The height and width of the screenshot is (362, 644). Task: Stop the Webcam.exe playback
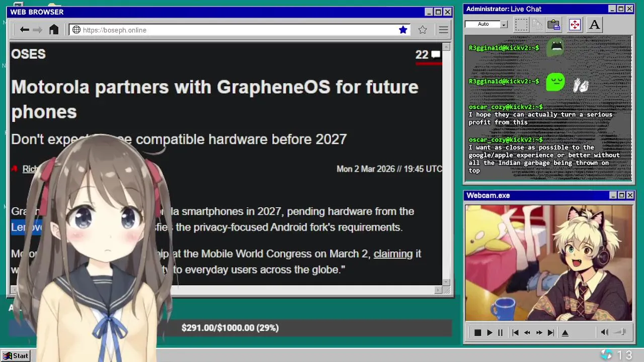click(x=477, y=332)
